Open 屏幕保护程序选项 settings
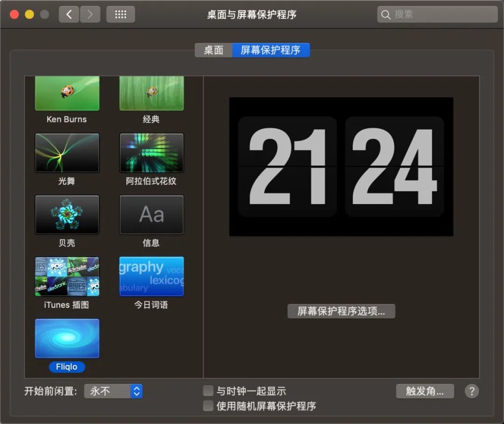Image resolution: width=504 pixels, height=424 pixels. tap(341, 311)
